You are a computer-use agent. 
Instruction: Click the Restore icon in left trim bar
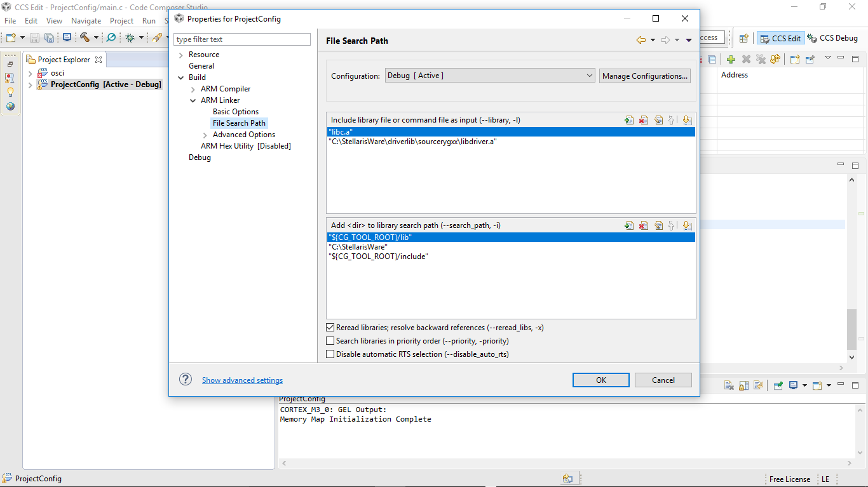pos(10,65)
